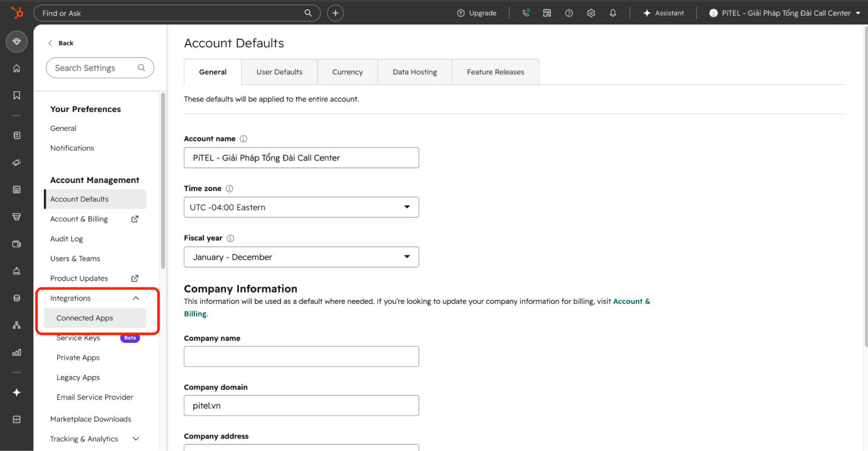Click the settings sidebar scrollbar
Viewport: 868px width, 451px height.
(164, 181)
